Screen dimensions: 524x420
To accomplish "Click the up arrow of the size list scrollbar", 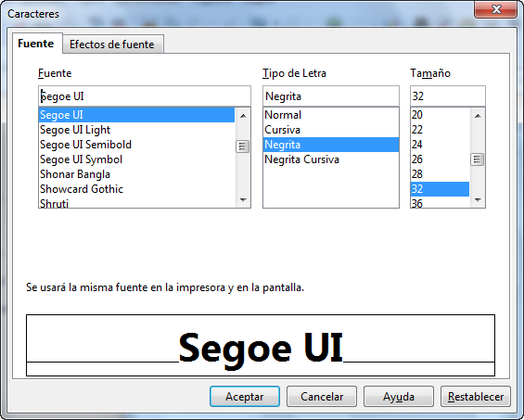I will 478,116.
